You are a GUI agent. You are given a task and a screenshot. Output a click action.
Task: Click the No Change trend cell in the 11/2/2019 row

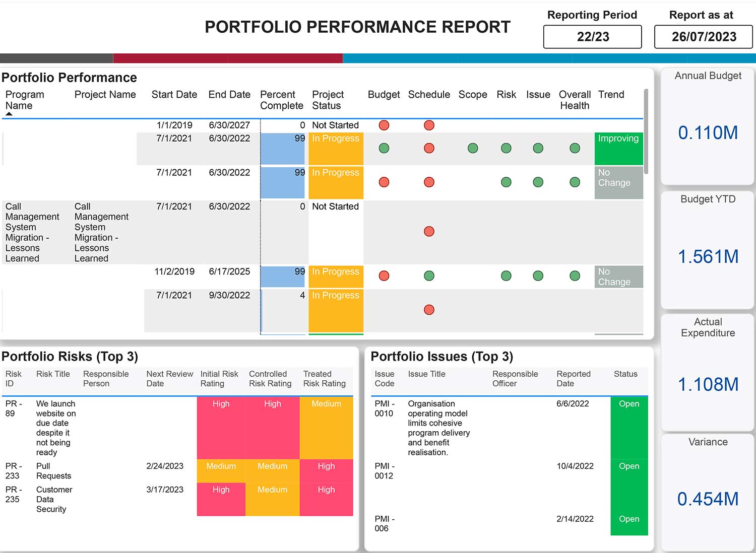619,276
